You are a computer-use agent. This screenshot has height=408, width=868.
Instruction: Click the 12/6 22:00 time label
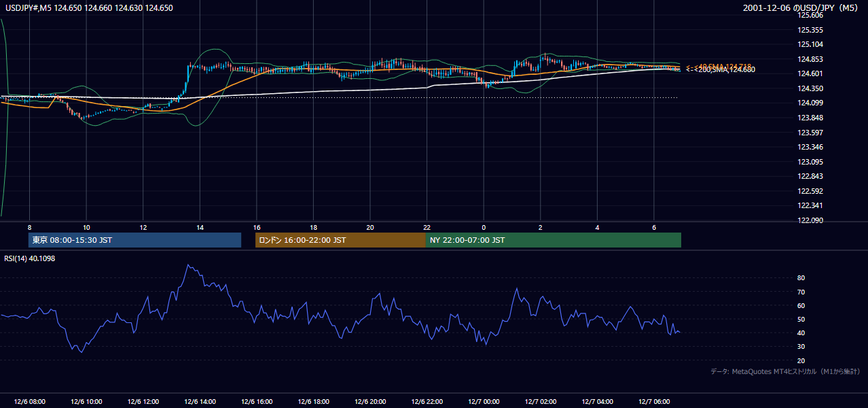pyautogui.click(x=427, y=401)
